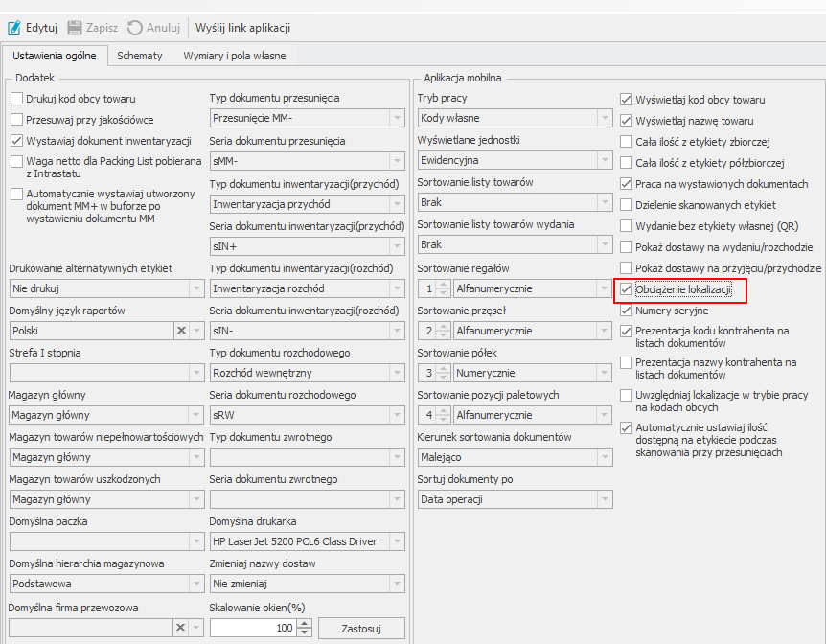The width and height of the screenshot is (826, 644).
Task: Decrease Sortowanie pozycji paletowych order number
Action: [x=442, y=420]
